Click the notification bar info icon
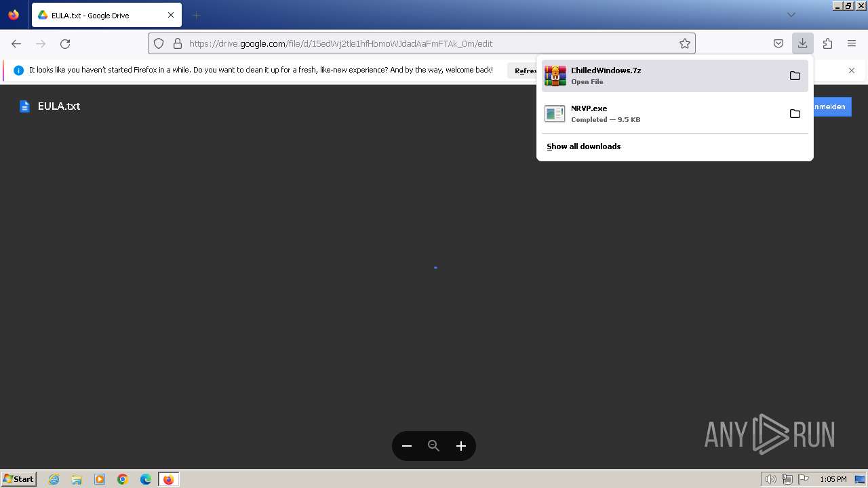This screenshot has width=868, height=488. pyautogui.click(x=18, y=70)
